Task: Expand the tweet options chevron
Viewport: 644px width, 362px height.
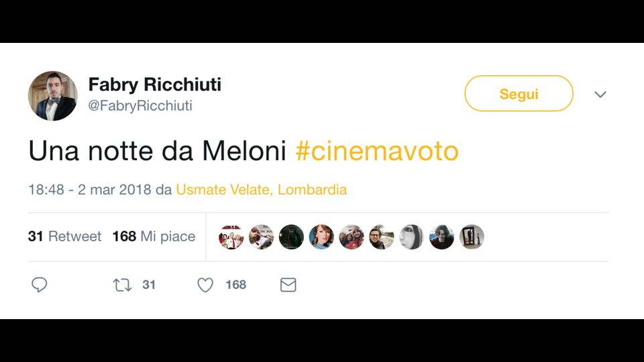Action: [x=600, y=95]
